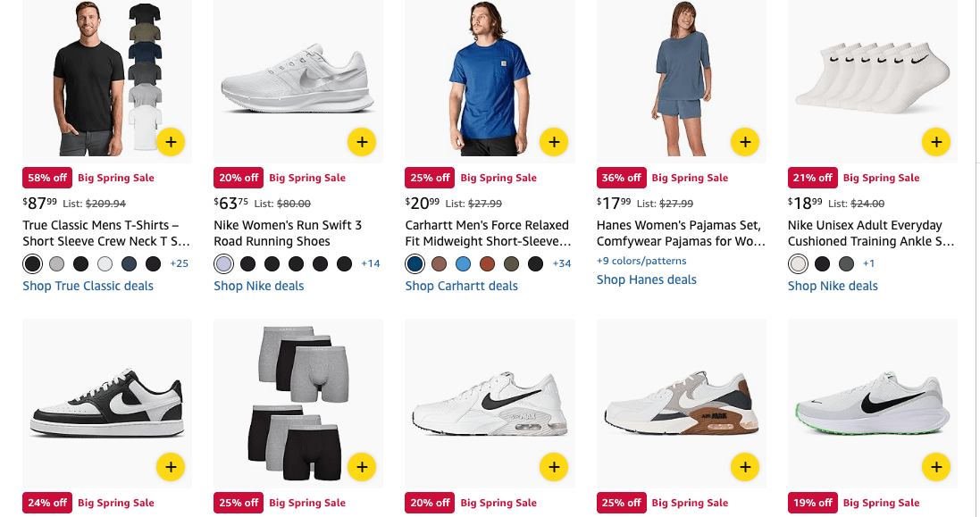This screenshot has width=980, height=517.
Task: Click plus button on Nike Run Swift 3
Action: point(361,141)
